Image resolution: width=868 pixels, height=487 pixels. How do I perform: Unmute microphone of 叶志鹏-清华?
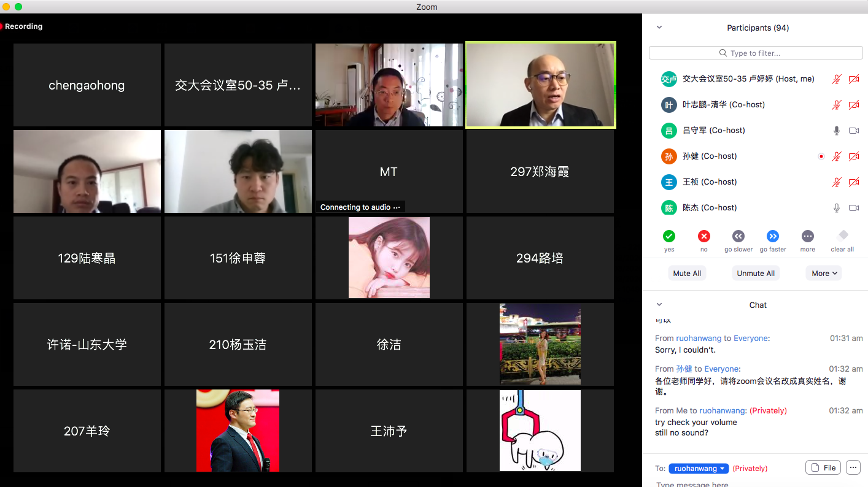pos(836,105)
